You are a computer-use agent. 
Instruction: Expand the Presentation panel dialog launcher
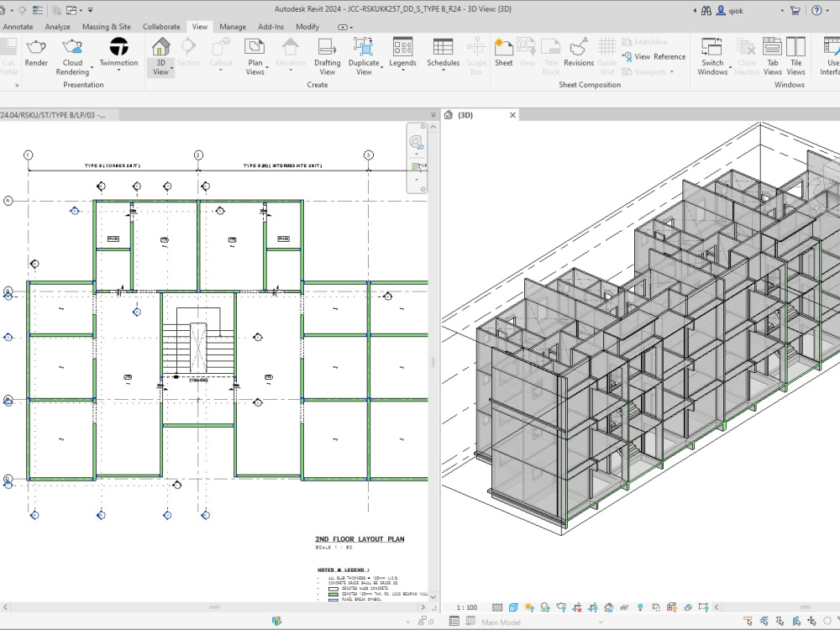17,85
